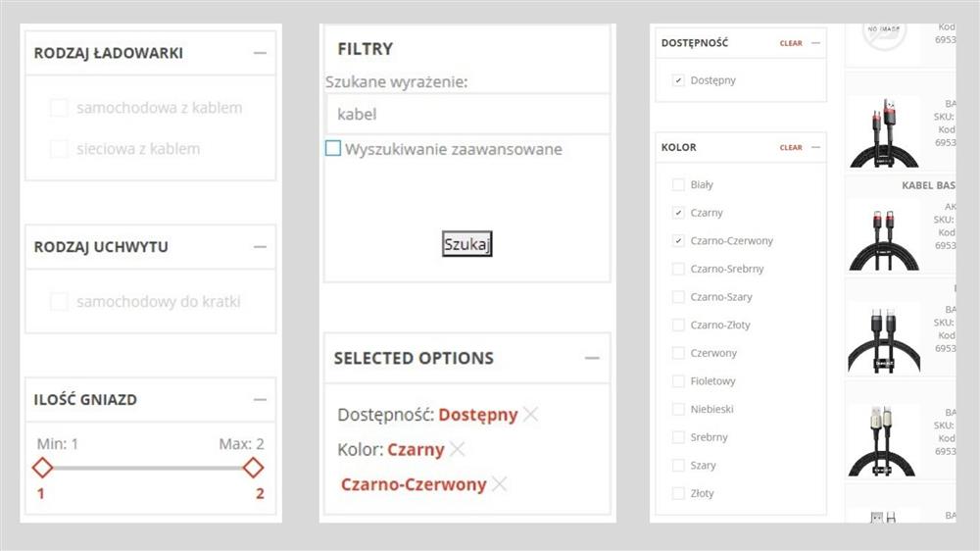Image resolution: width=980 pixels, height=551 pixels.
Task: Collapse the Kolor filter section
Action: coord(815,148)
